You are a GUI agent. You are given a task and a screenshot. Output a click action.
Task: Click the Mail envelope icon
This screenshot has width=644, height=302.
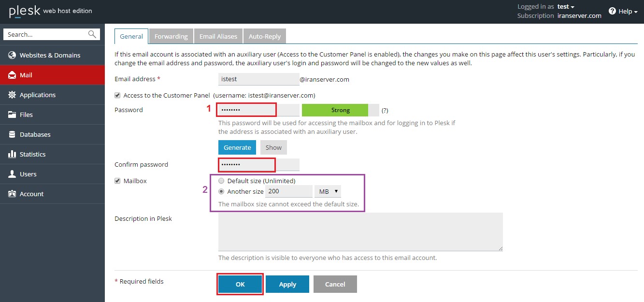[12, 75]
